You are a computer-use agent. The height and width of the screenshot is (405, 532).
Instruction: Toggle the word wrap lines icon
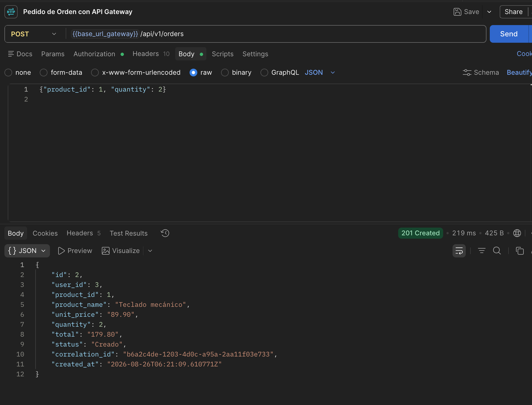[x=459, y=251]
